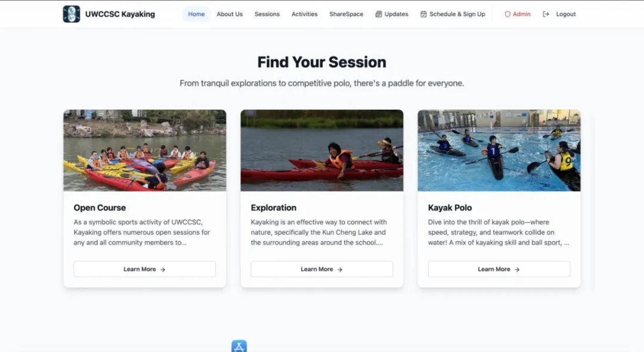
Task: Click the Kayak Polo card title
Action: point(450,208)
